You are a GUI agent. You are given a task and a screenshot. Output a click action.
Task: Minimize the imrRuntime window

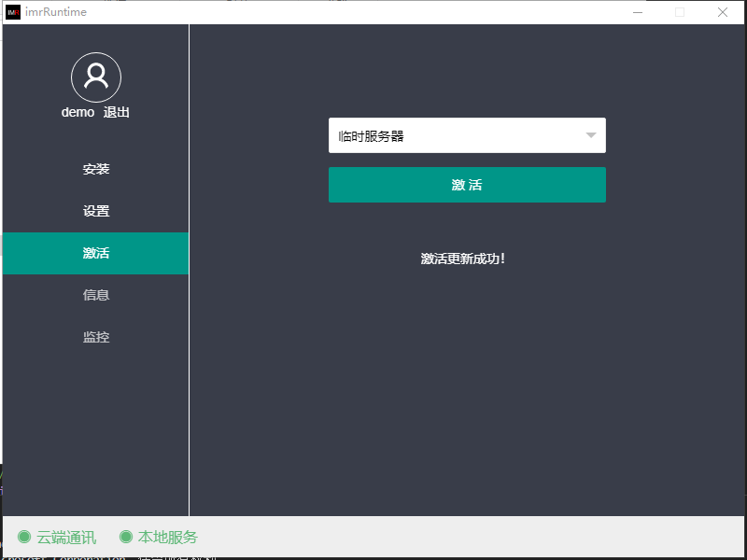coord(638,12)
